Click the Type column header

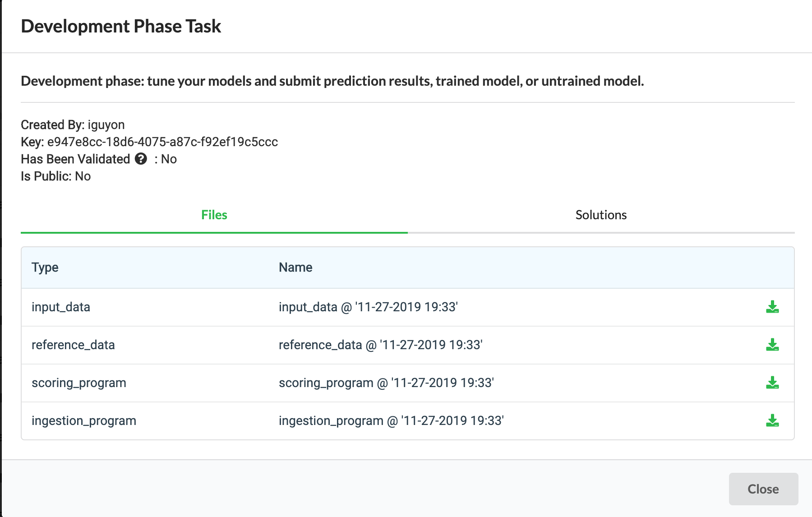[x=44, y=267]
